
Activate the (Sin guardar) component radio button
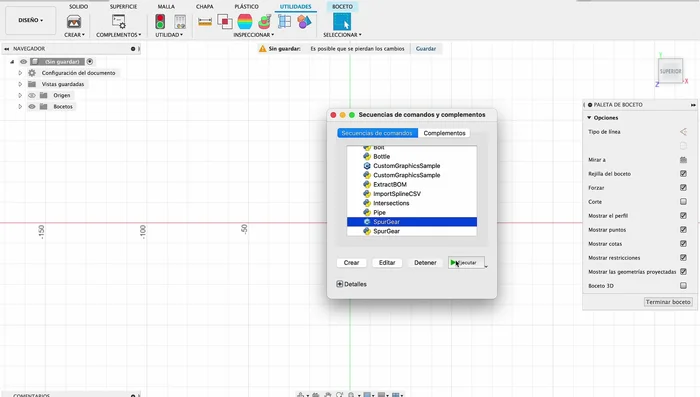coord(90,62)
